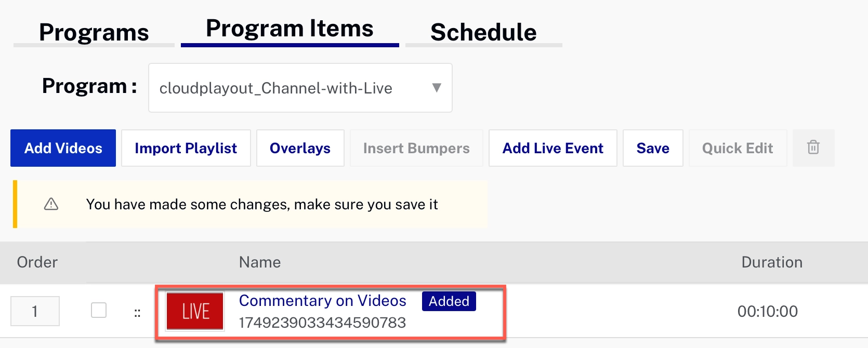
Task: Click the Overlays button
Action: (300, 148)
